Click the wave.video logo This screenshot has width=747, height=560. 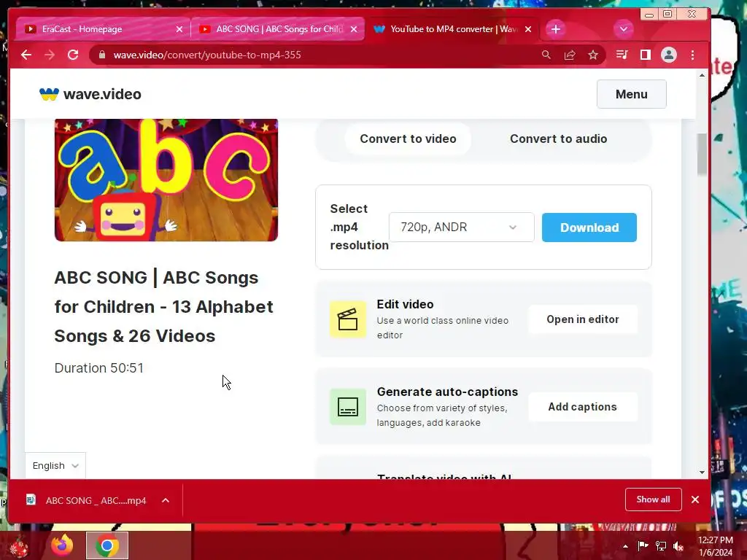pos(90,94)
